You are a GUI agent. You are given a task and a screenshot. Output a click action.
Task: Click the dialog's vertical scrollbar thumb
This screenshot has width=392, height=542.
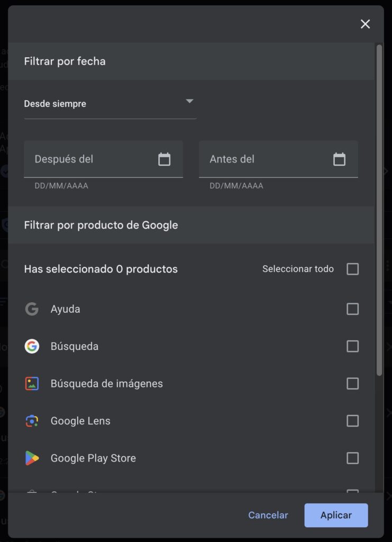click(379, 210)
